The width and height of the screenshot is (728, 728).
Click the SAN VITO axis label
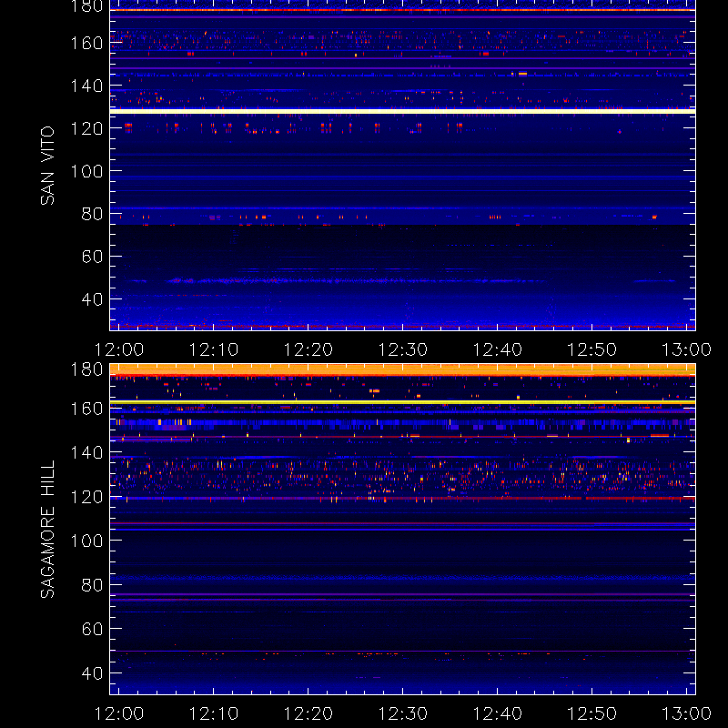point(47,166)
